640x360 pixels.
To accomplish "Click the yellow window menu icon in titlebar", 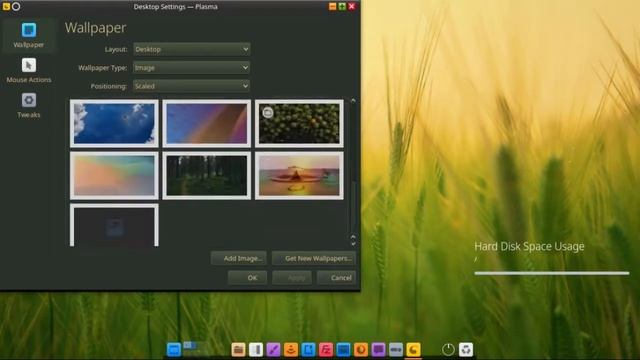I will pos(6,7).
